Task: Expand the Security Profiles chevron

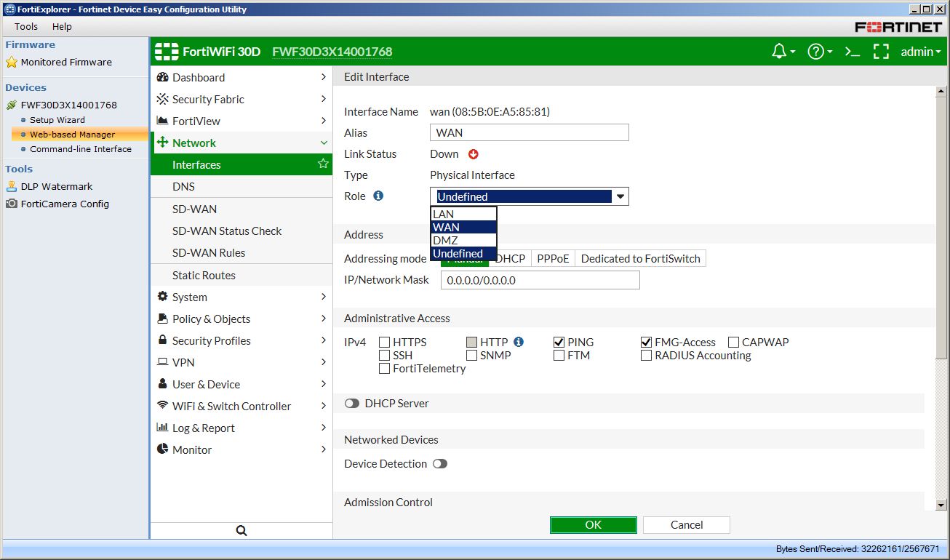Action: pos(323,340)
